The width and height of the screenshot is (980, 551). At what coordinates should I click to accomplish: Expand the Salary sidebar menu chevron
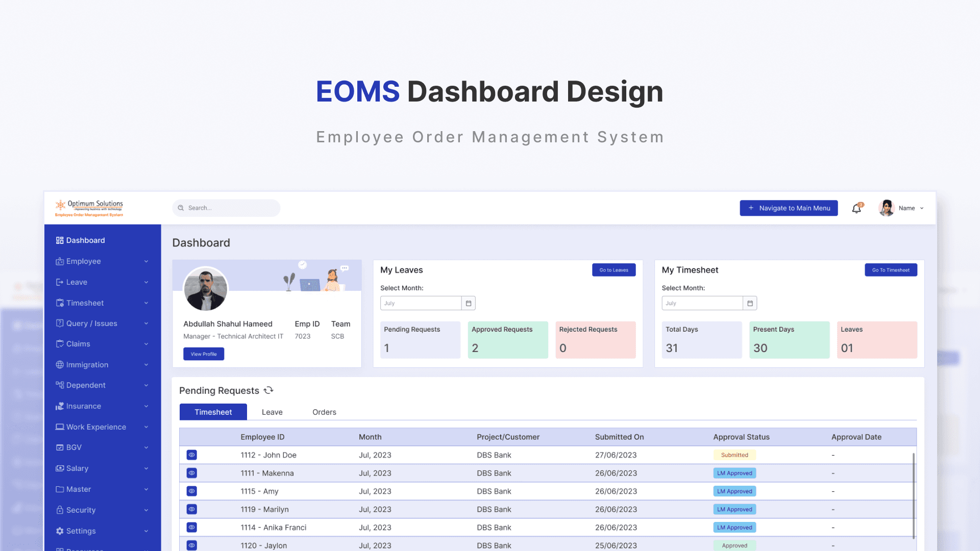click(x=146, y=468)
